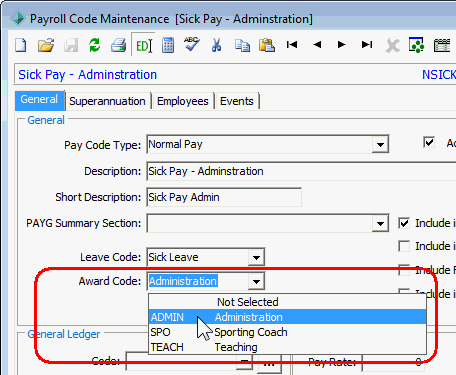
Task: Switch to the General tab
Action: [x=39, y=100]
